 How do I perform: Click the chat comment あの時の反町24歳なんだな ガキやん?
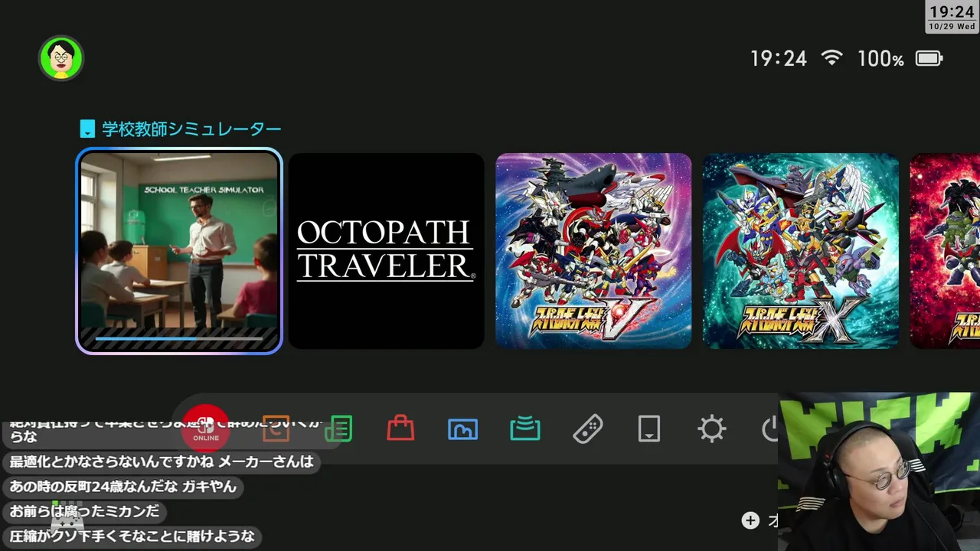pyautogui.click(x=123, y=486)
